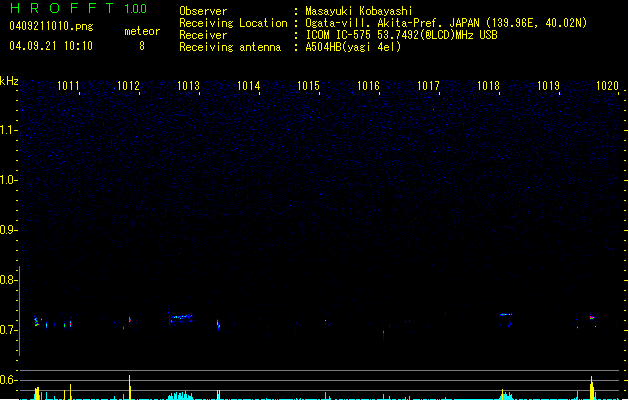Click the 1012 time axis marker
This screenshot has width=629, height=400.
(128, 86)
